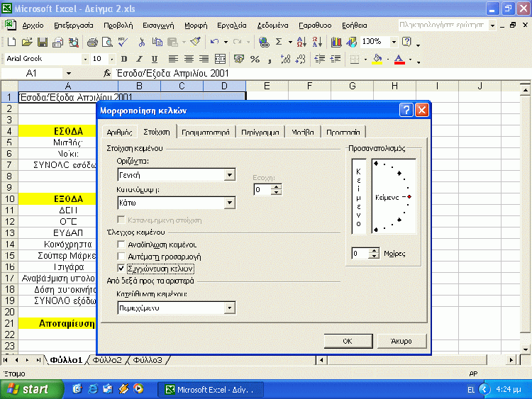Expand the Undo history dropdown arrow
This screenshot has width=532, height=399.
[226, 42]
